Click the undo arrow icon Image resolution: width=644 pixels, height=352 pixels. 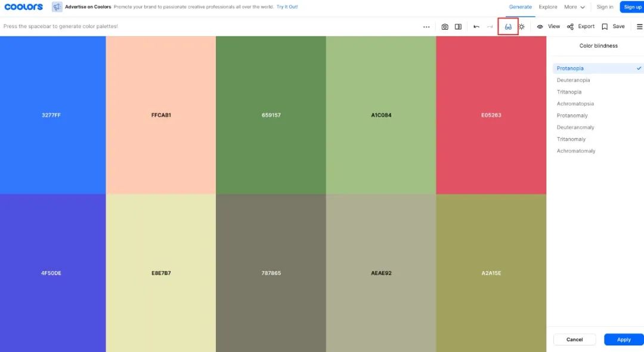(x=476, y=27)
